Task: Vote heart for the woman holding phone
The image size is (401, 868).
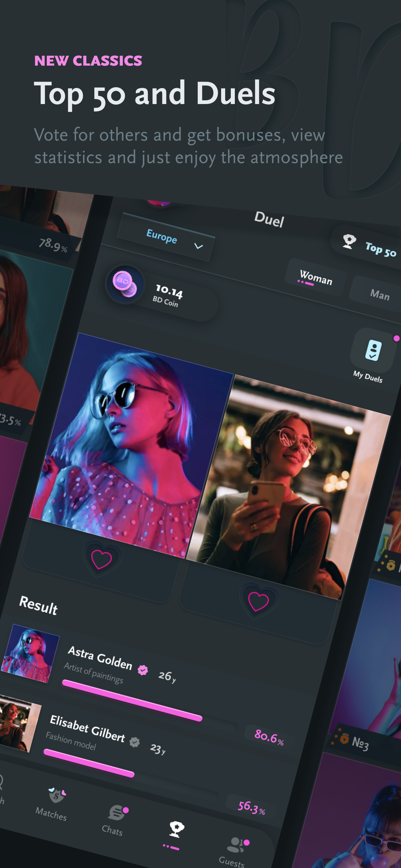Action: coord(258,601)
